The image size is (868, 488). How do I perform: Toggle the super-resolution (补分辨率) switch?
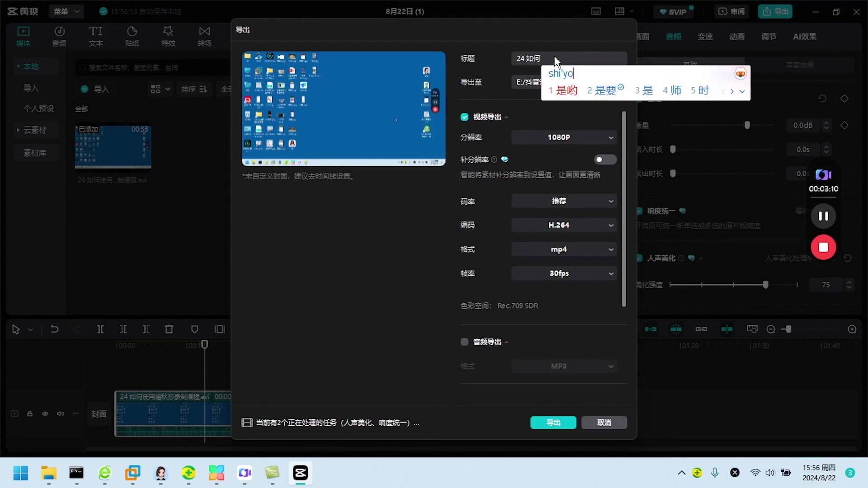pyautogui.click(x=605, y=160)
